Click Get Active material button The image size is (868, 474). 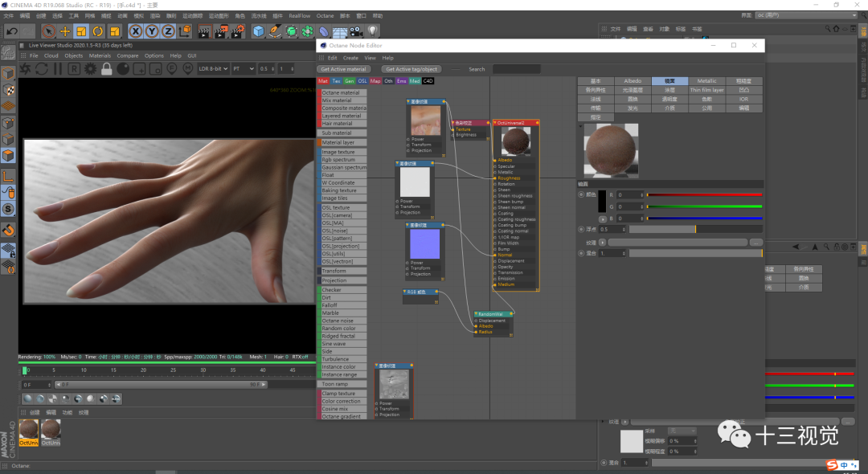click(x=343, y=69)
